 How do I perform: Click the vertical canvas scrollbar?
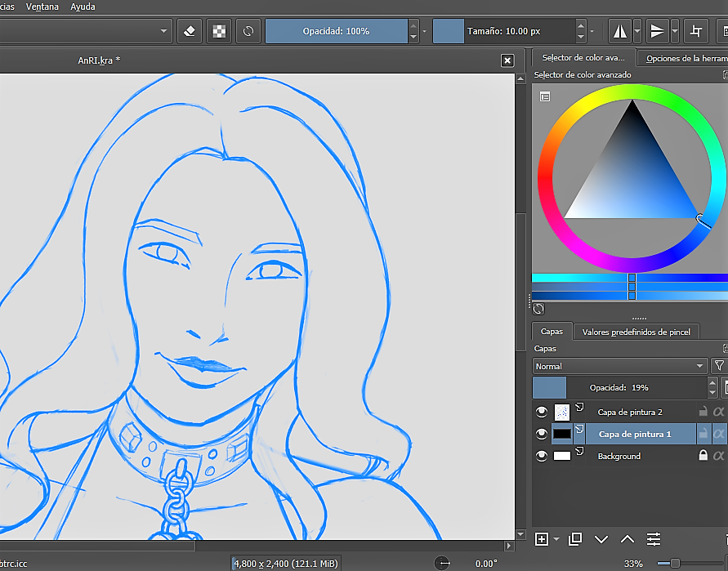[520, 283]
